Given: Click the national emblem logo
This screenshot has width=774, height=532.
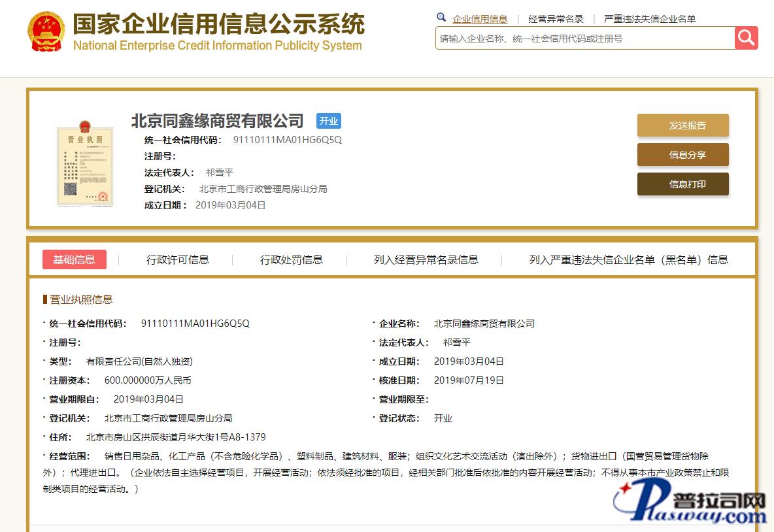Looking at the screenshot, I should (x=46, y=31).
